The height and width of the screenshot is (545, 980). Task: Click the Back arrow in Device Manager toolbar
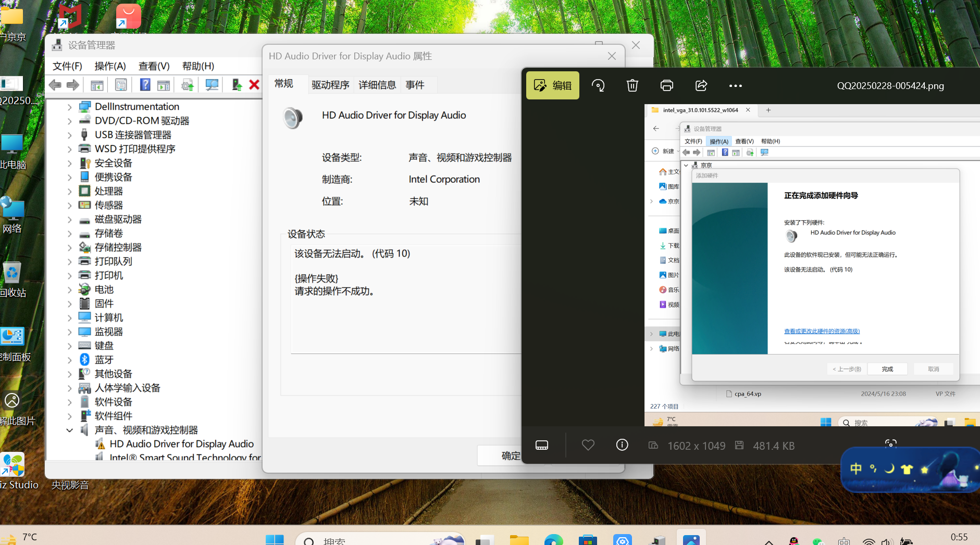click(x=55, y=85)
